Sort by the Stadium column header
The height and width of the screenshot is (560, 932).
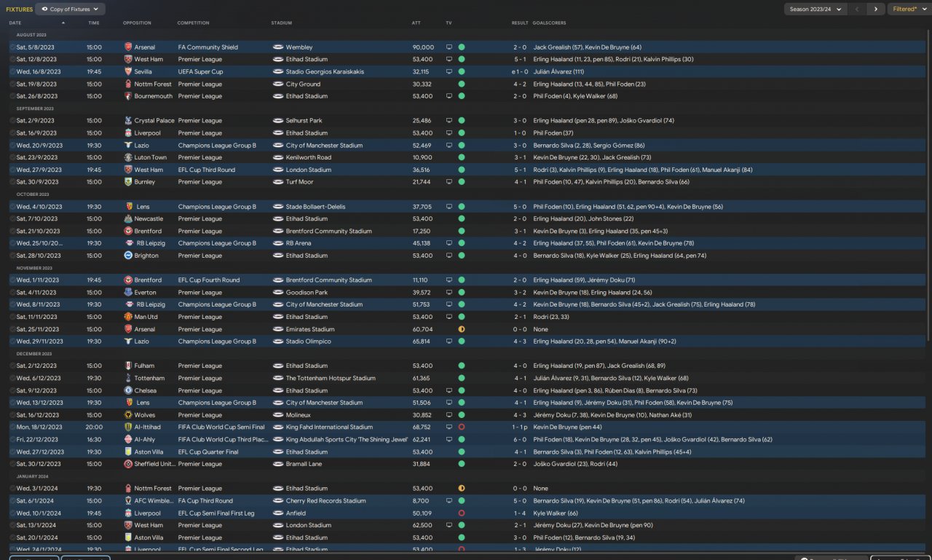(282, 23)
